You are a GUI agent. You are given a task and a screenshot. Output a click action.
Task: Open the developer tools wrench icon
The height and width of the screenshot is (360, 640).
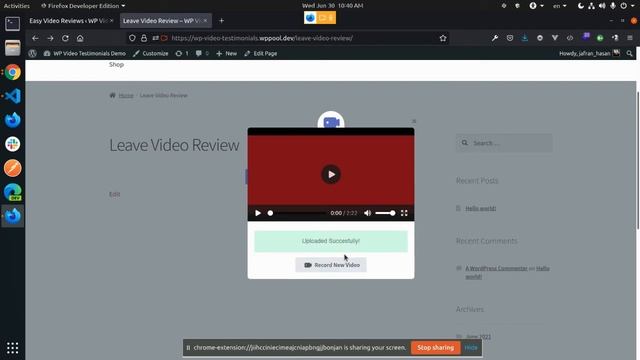495,38
